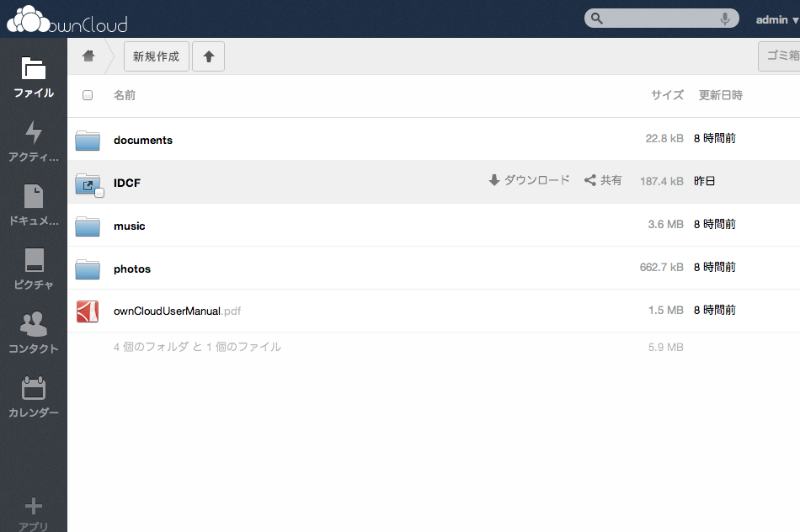Click the documents folder icon
Image resolution: width=800 pixels, height=532 pixels.
[88, 141]
